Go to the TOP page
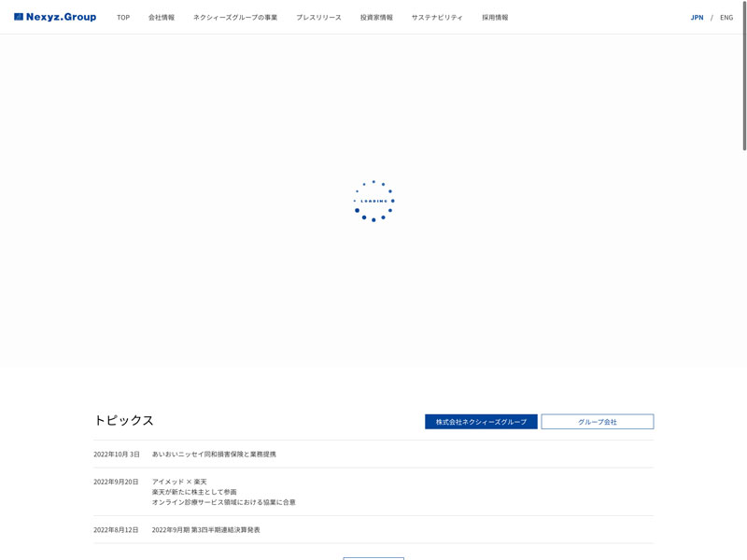Viewport: 747px width, 560px height. coord(123,18)
